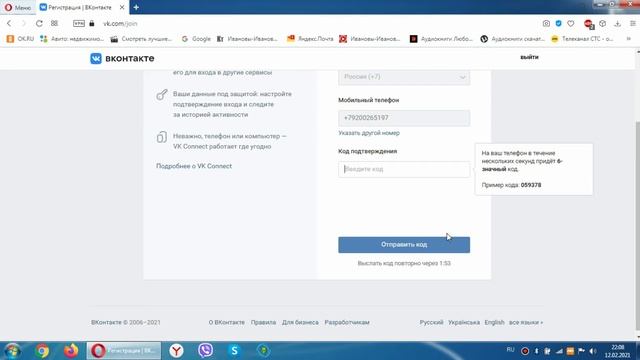Open О ВКонтакте footer link
Viewport: 640px width, 360px height.
[x=227, y=322]
